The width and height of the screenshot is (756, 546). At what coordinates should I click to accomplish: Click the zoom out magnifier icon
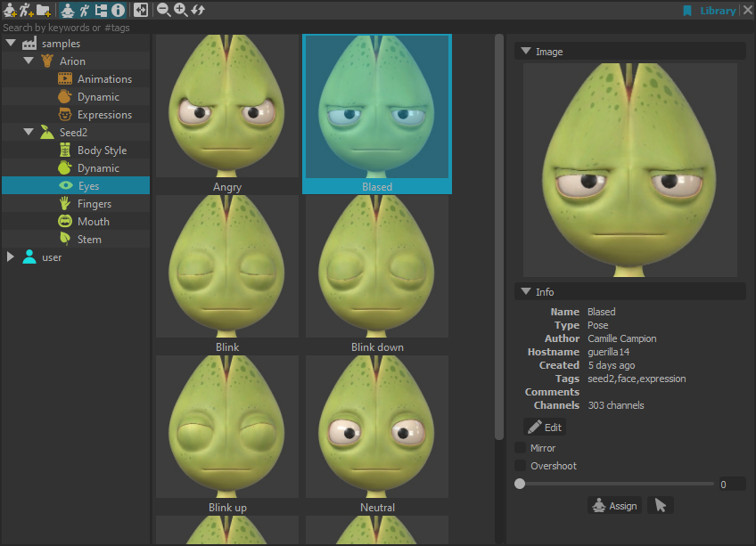(163, 11)
